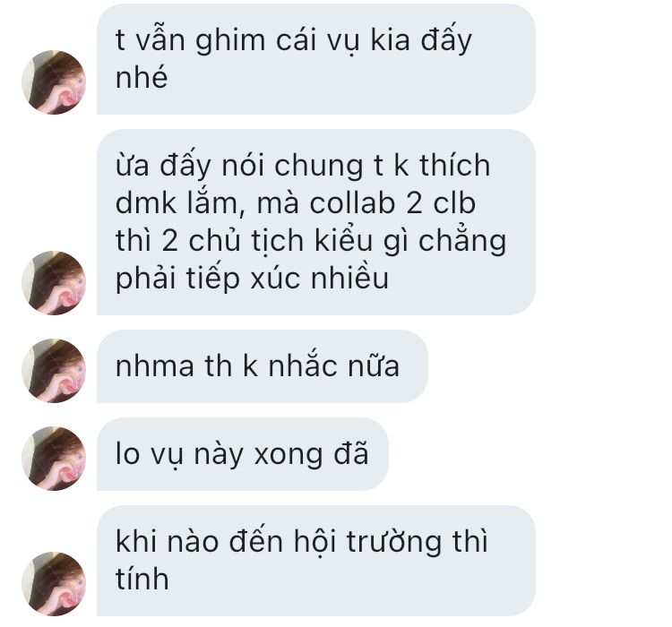Tap avatar beside "nhma th k nhắc nữa"
This screenshot has height=627, width=672.
pos(54,371)
